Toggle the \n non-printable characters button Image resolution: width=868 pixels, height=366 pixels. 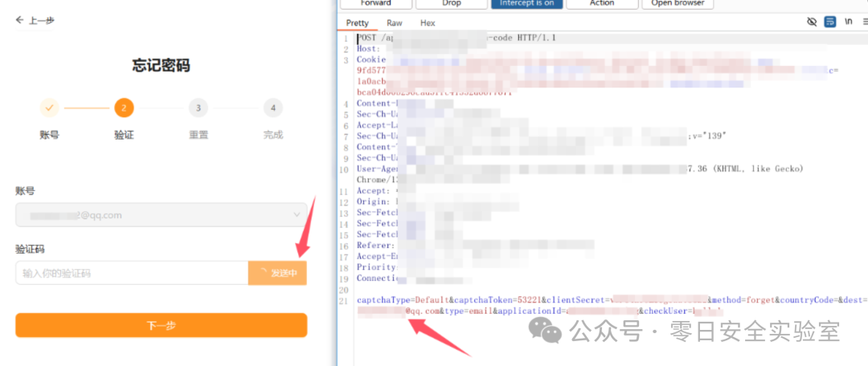pyautogui.click(x=848, y=22)
